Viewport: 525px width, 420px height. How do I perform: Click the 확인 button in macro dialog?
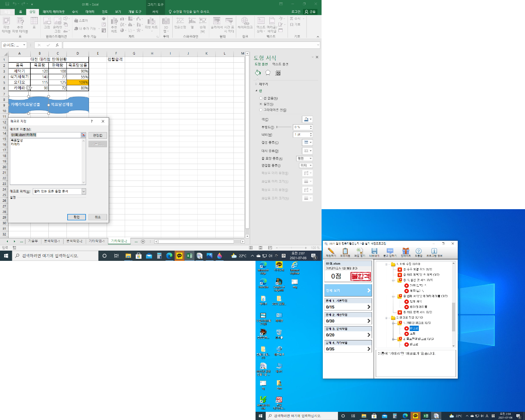click(76, 217)
